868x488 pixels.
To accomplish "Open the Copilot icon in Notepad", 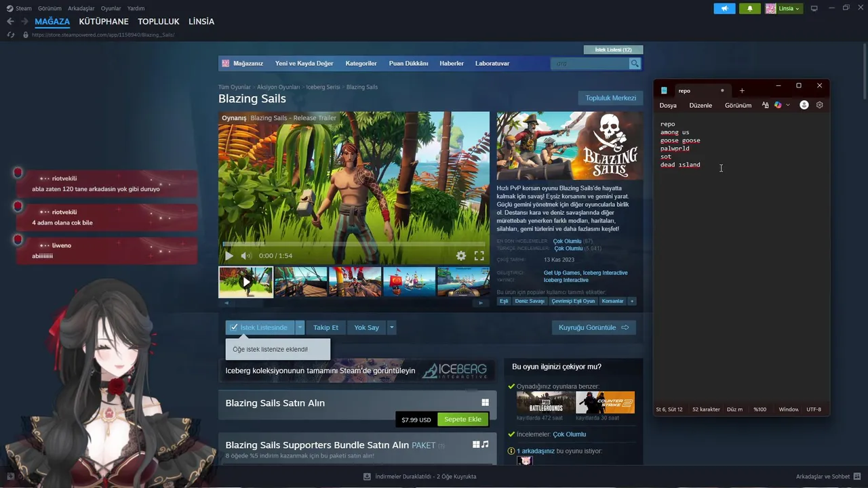I will coord(778,105).
